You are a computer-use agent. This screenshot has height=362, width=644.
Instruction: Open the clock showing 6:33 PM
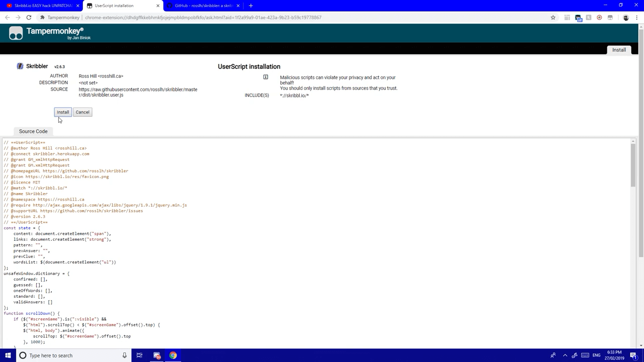coord(614,355)
